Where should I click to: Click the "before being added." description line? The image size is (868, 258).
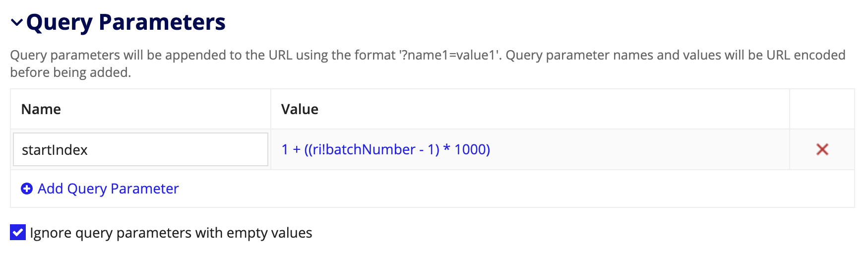tap(70, 72)
